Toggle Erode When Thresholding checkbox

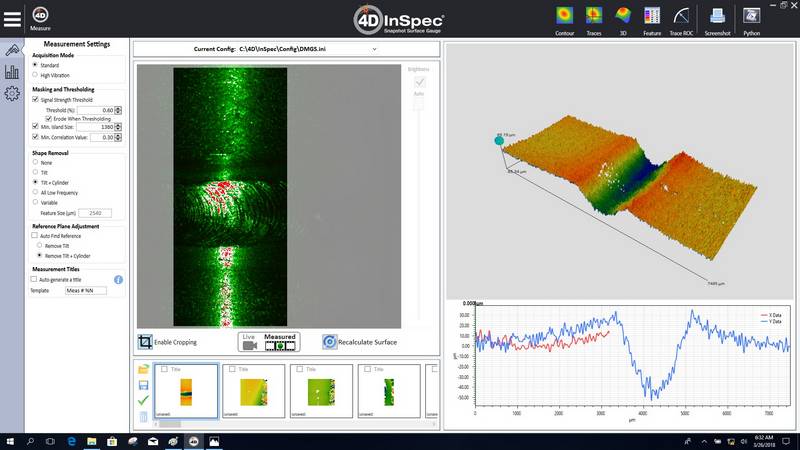click(48, 118)
